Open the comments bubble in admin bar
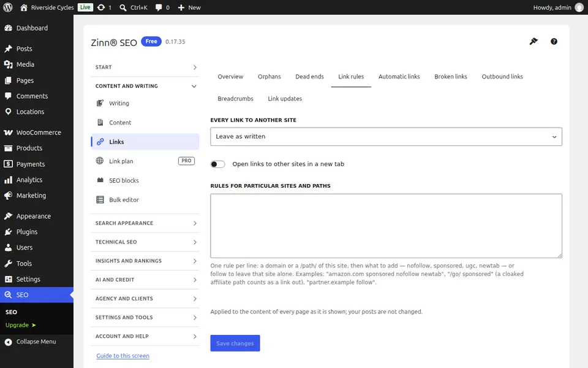Screen dimensions: 588x368 click(159, 7)
